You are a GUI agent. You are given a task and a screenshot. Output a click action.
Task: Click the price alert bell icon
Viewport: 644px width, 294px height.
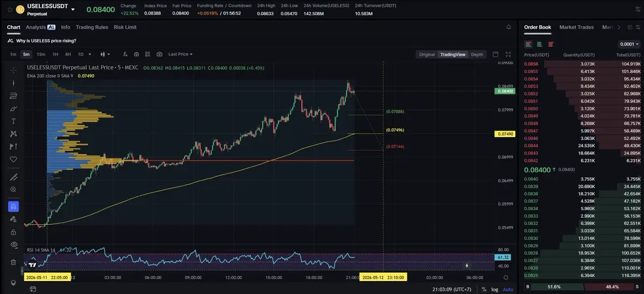pyautogui.click(x=508, y=27)
